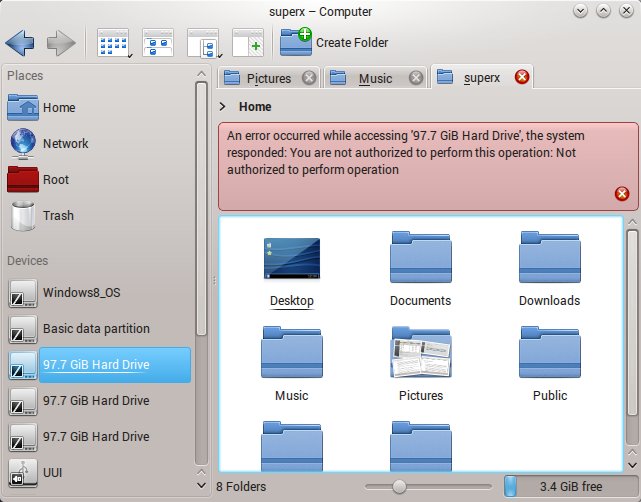
Task: Expand the breadcrumb arrow before Home
Action: click(x=222, y=107)
